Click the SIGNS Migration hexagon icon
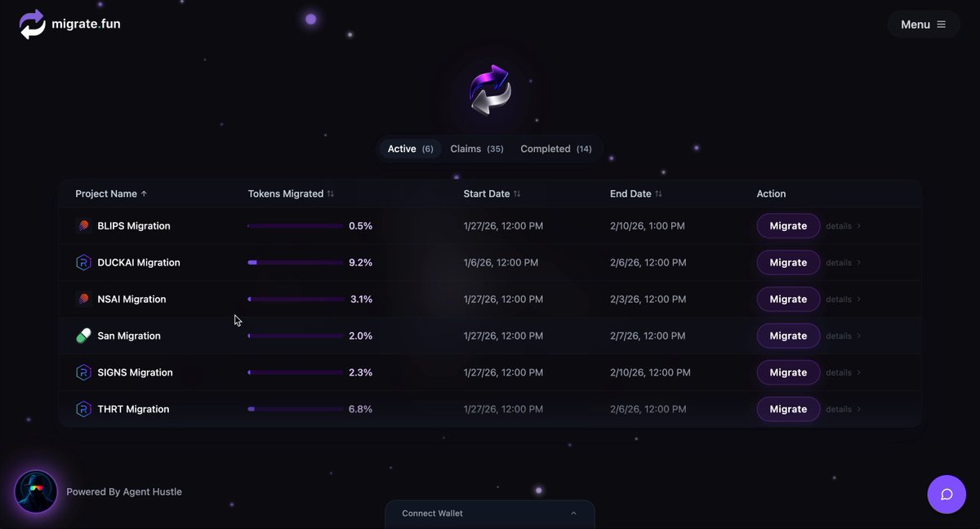Screen dimensions: 980x529 [x=83, y=372]
